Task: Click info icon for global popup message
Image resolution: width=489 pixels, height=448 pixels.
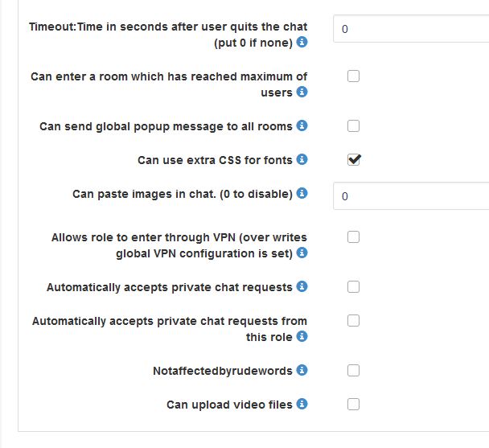Action: 302,126
